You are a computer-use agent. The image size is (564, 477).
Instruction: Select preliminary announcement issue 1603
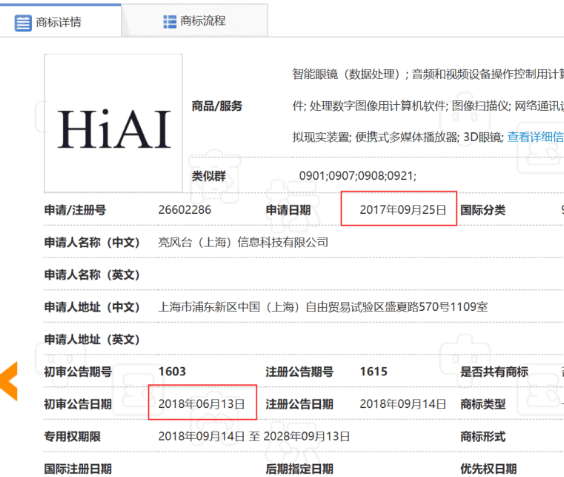tap(172, 371)
